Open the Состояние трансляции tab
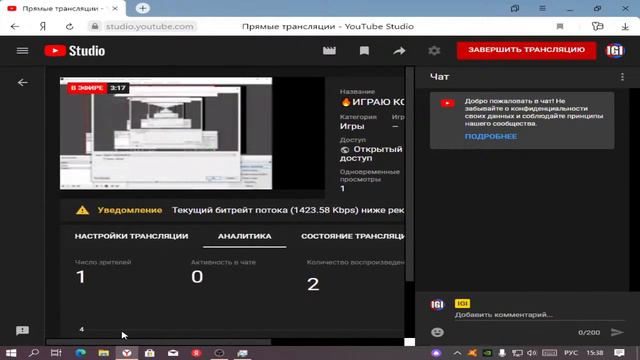 (x=352, y=236)
